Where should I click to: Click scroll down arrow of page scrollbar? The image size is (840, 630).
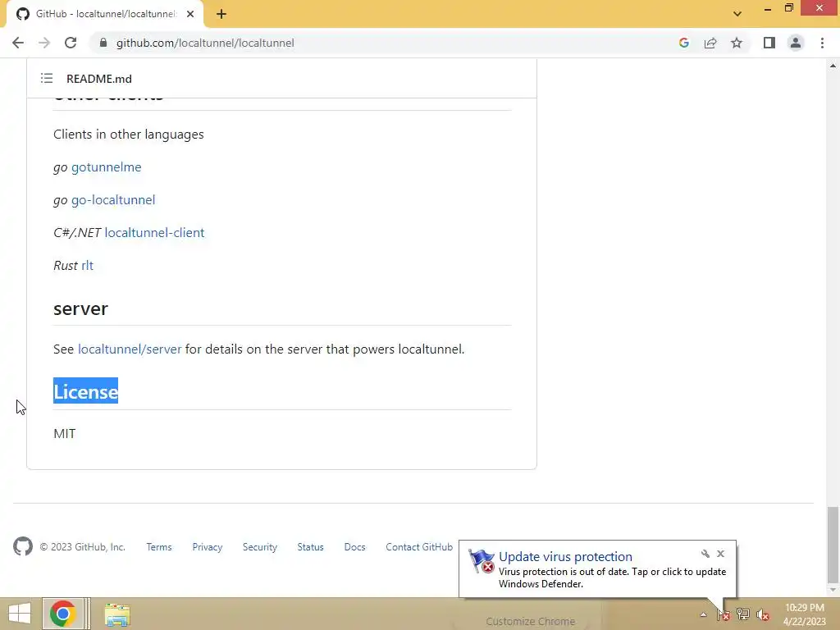(833, 591)
